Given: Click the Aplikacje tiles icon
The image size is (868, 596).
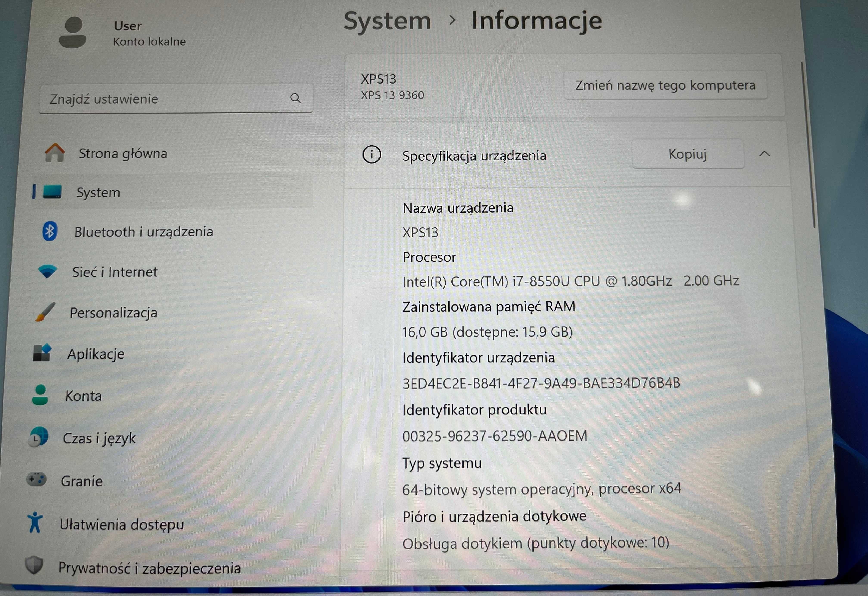Looking at the screenshot, I should (x=42, y=352).
